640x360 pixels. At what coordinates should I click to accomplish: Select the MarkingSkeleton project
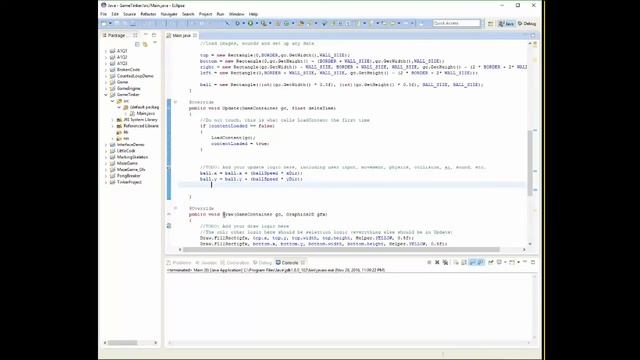point(132,157)
